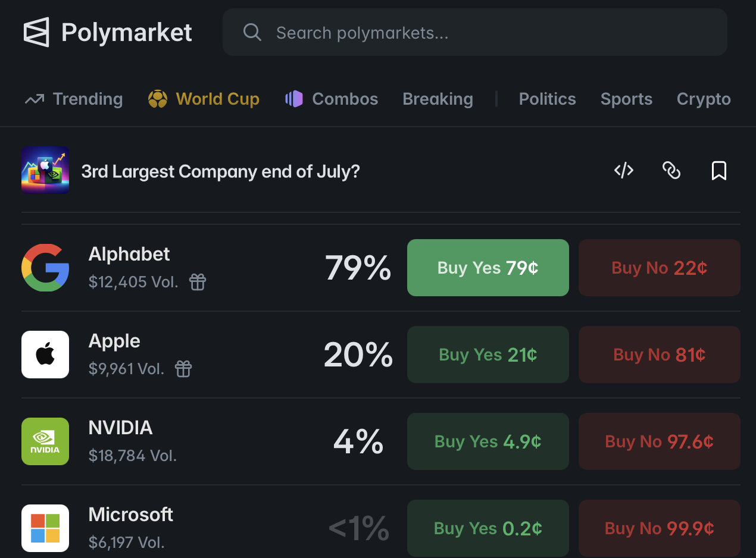Buy No on Microsoft at 99.9¢
Image resolution: width=756 pixels, height=558 pixels.
click(x=660, y=528)
